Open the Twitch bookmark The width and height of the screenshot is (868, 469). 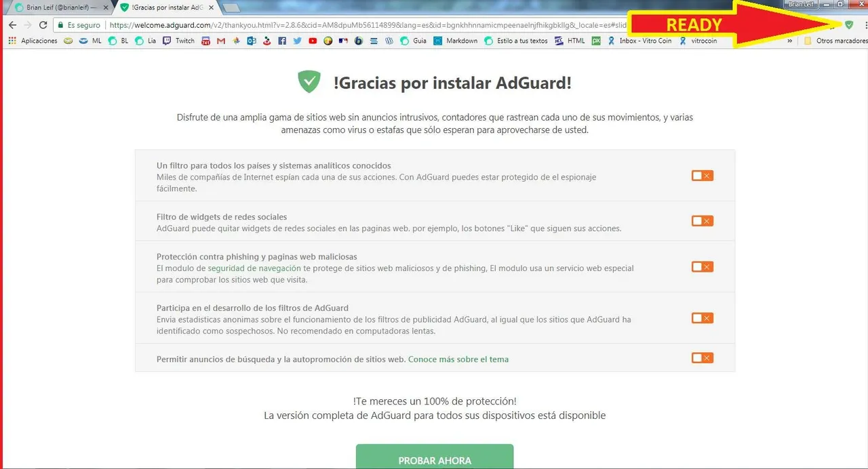point(178,41)
